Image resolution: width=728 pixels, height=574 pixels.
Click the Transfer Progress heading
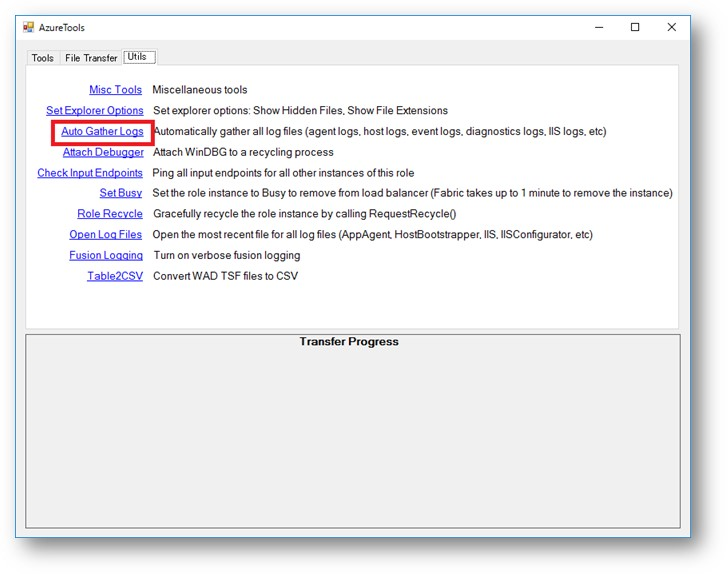349,342
